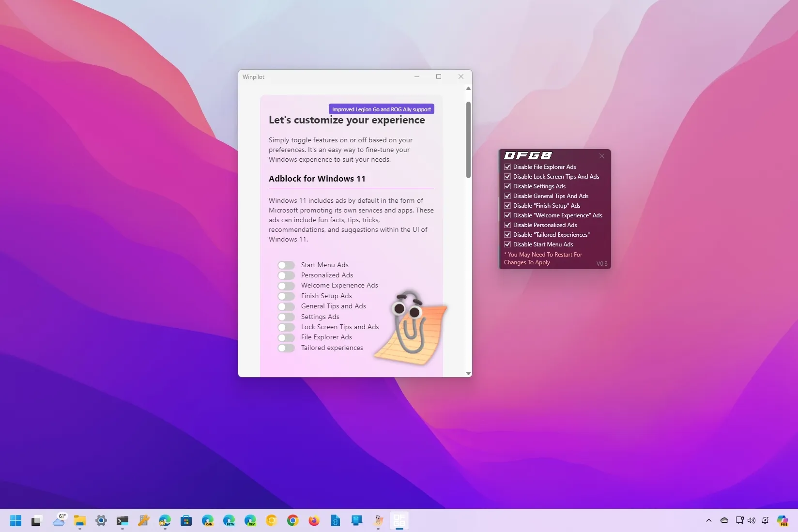Uncheck Disable Settings Ads in OFGB
The width and height of the screenshot is (798, 532).
point(507,186)
